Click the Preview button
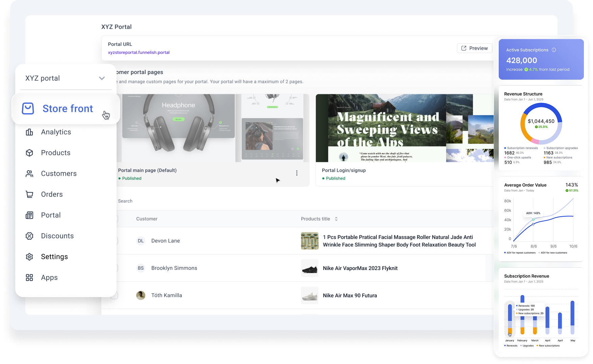 coord(474,48)
